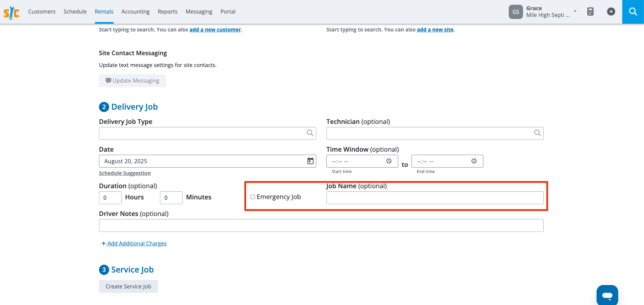Click the Add Additional Charges link
The height and width of the screenshot is (305, 644).
[x=134, y=243]
